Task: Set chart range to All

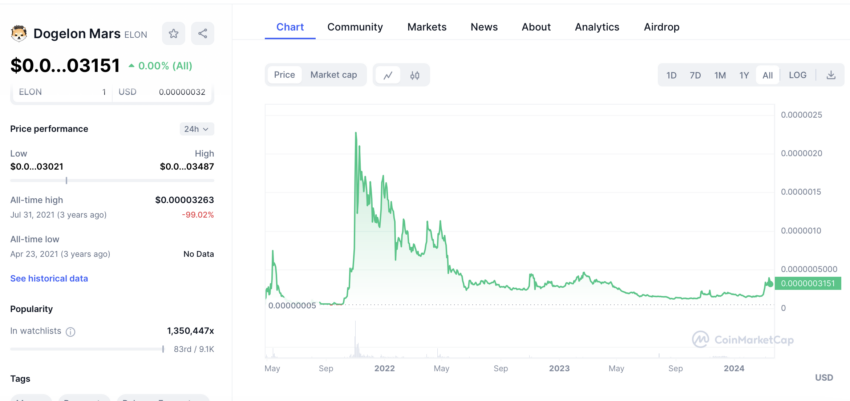Action: (x=768, y=75)
